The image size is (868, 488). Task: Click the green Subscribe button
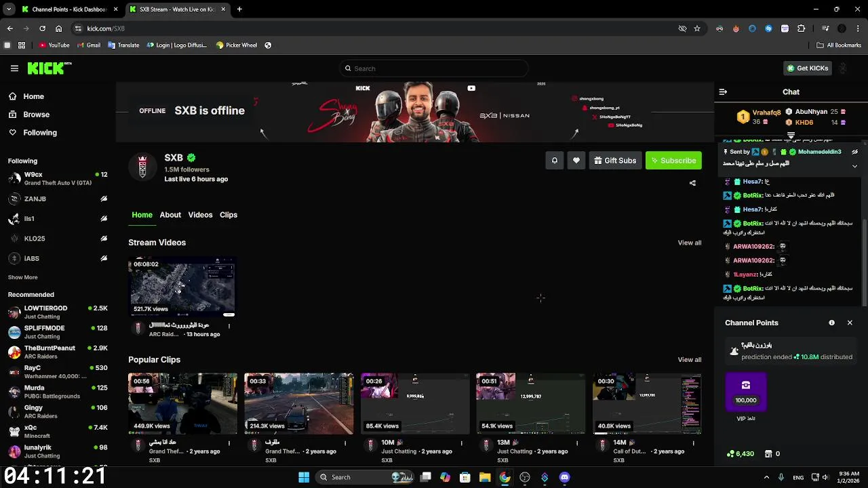pyautogui.click(x=673, y=161)
